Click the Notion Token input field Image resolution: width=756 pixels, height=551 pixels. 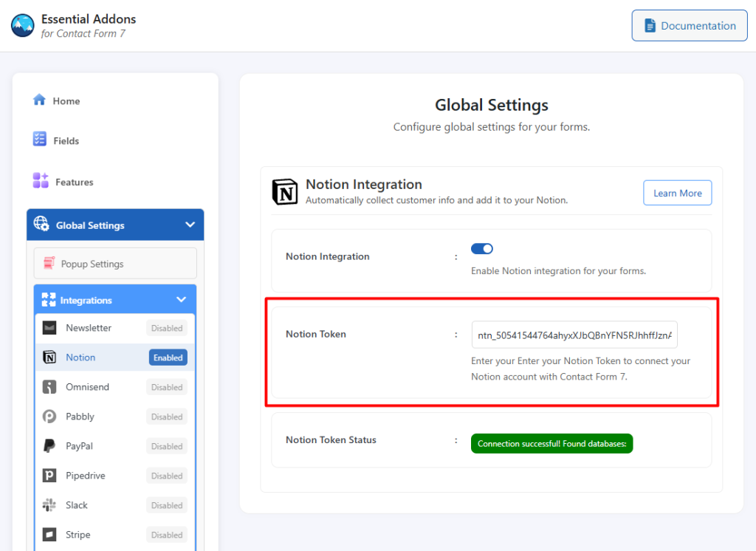pyautogui.click(x=574, y=335)
